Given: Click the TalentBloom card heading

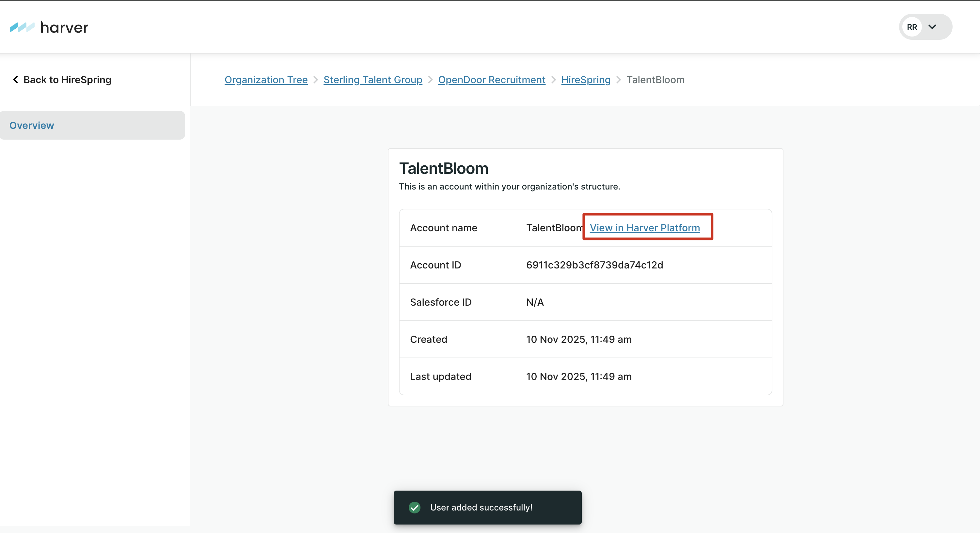Looking at the screenshot, I should click(443, 168).
